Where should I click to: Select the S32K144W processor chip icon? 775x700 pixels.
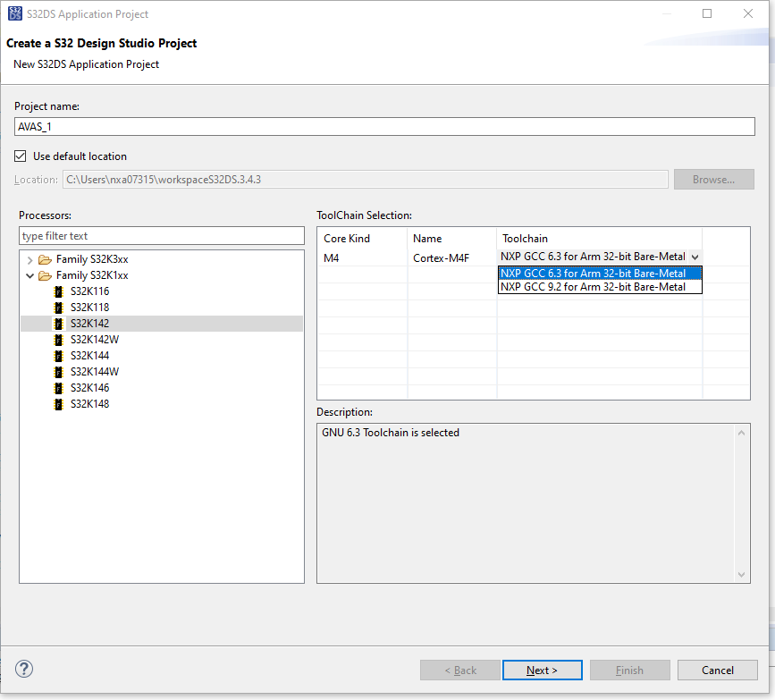click(58, 371)
